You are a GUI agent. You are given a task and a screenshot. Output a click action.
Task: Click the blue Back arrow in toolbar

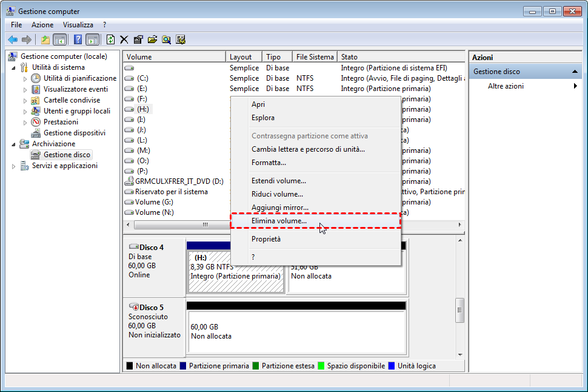coord(13,39)
